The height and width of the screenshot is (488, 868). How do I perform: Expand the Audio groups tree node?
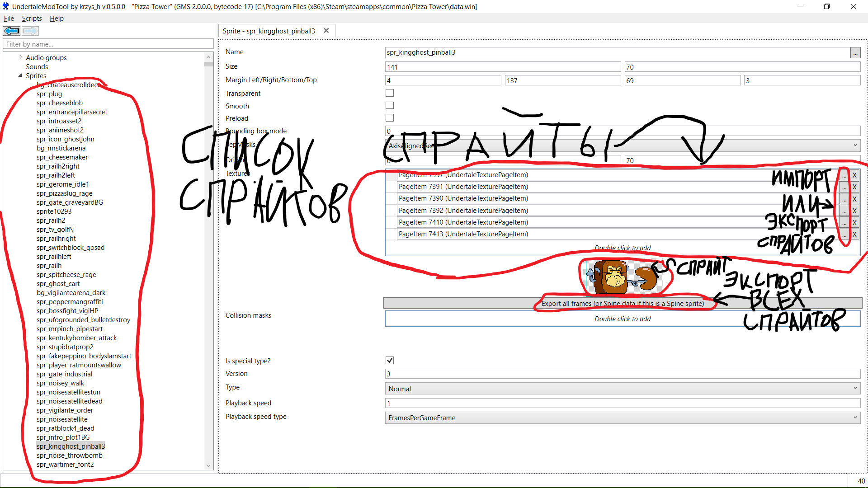(x=21, y=57)
